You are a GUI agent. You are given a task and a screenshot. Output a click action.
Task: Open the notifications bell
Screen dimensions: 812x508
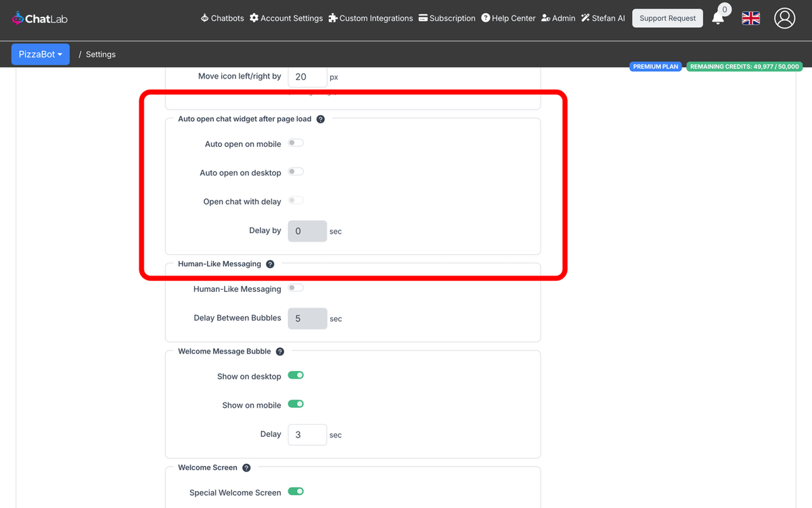click(718, 19)
